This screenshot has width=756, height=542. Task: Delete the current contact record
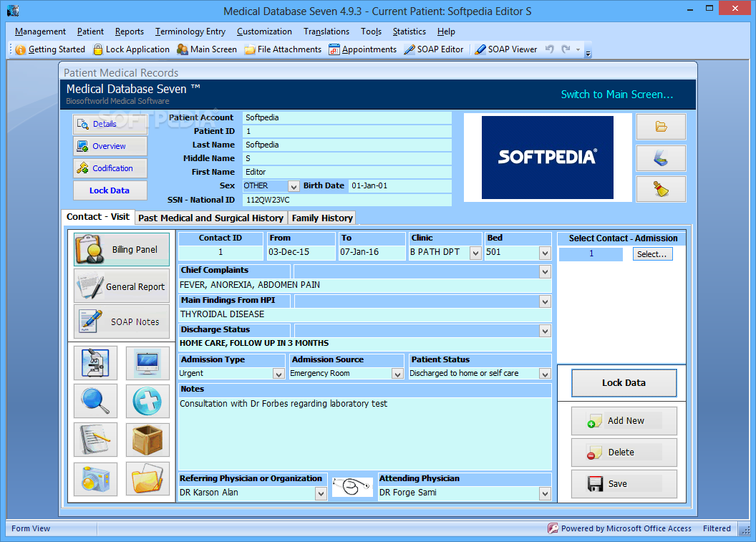pyautogui.click(x=624, y=453)
